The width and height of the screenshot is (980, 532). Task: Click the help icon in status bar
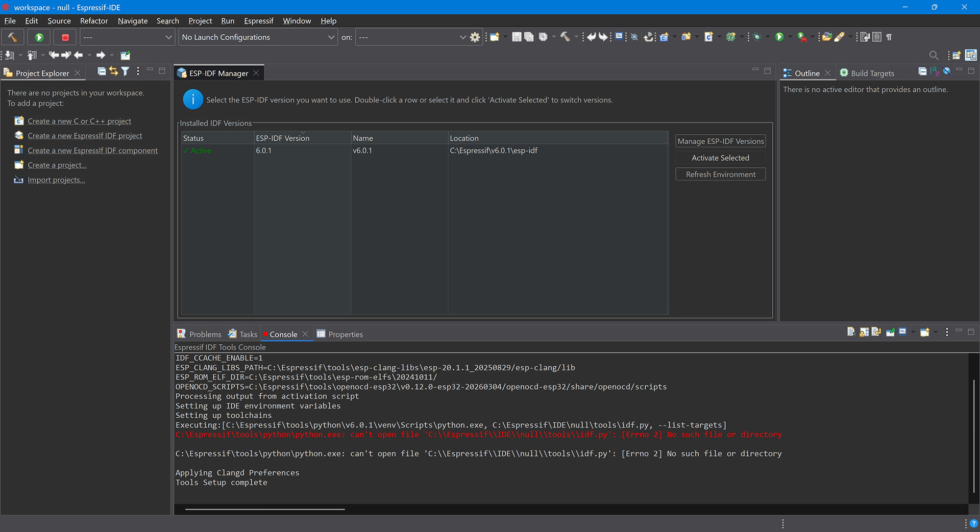click(x=973, y=523)
